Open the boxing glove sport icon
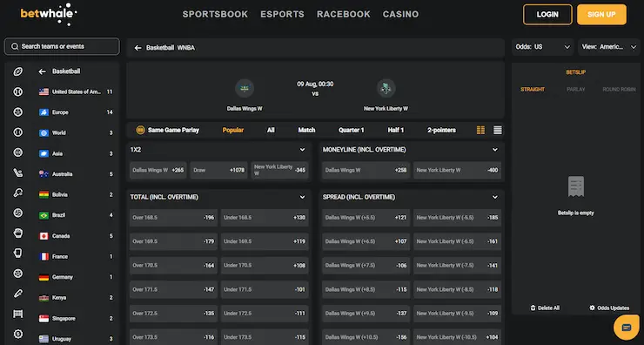 (x=17, y=233)
